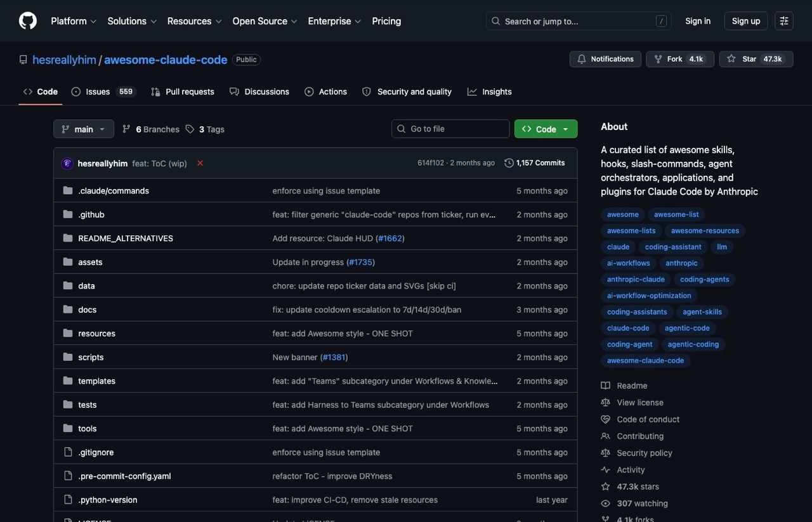Open the main branch selector dropdown
The height and width of the screenshot is (522, 812).
pos(84,129)
